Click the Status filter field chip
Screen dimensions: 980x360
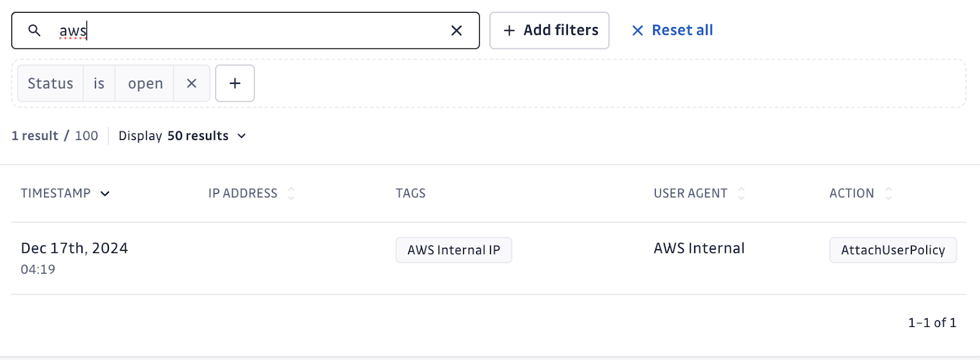tap(50, 83)
